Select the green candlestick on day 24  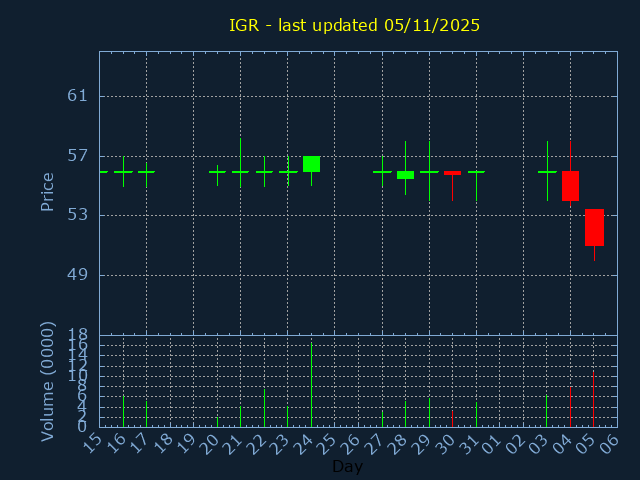(x=311, y=164)
